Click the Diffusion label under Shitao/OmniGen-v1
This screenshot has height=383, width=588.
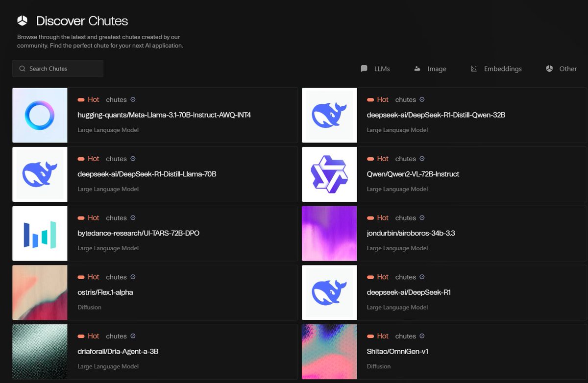pos(379,366)
